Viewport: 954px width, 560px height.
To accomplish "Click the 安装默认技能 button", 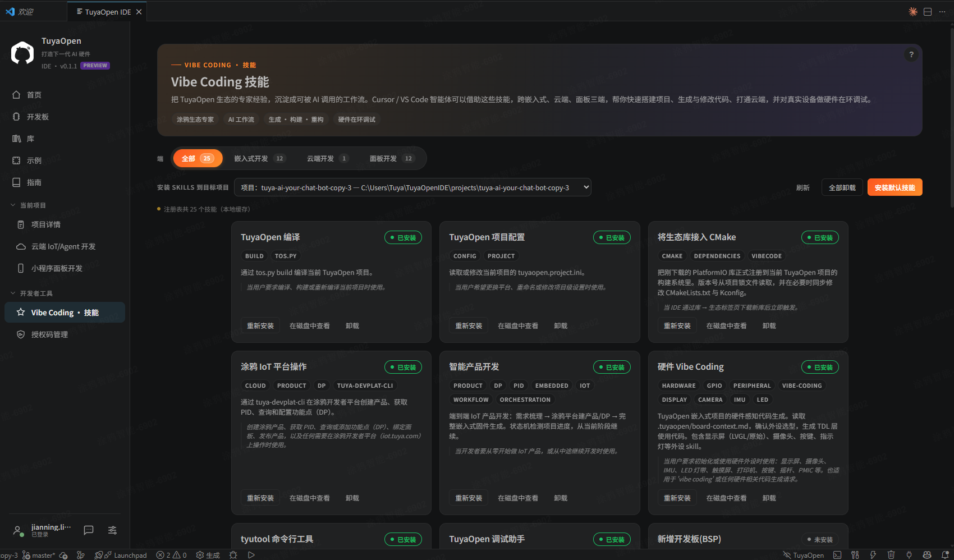I will pyautogui.click(x=895, y=187).
